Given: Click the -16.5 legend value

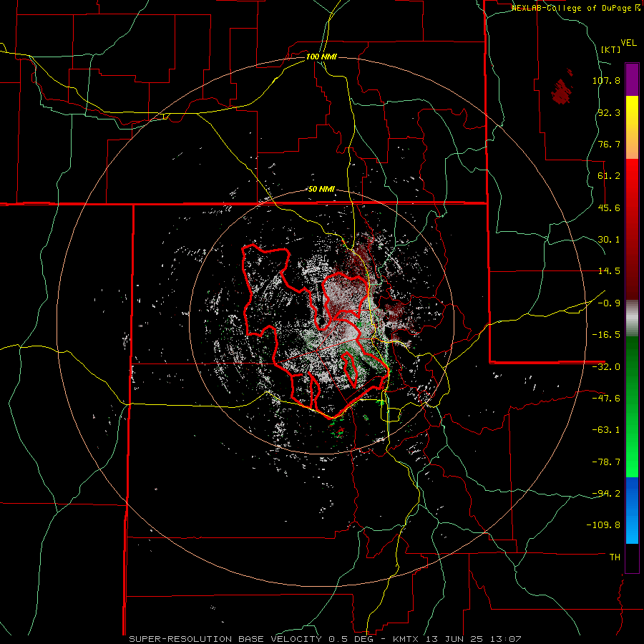Looking at the screenshot, I should 606,335.
